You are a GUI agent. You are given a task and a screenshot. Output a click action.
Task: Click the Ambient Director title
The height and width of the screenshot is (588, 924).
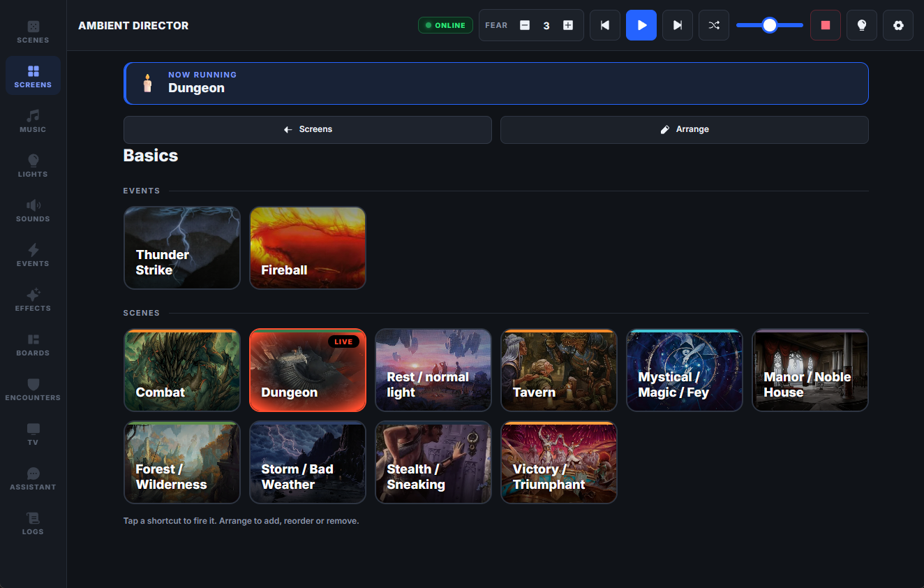(x=133, y=26)
